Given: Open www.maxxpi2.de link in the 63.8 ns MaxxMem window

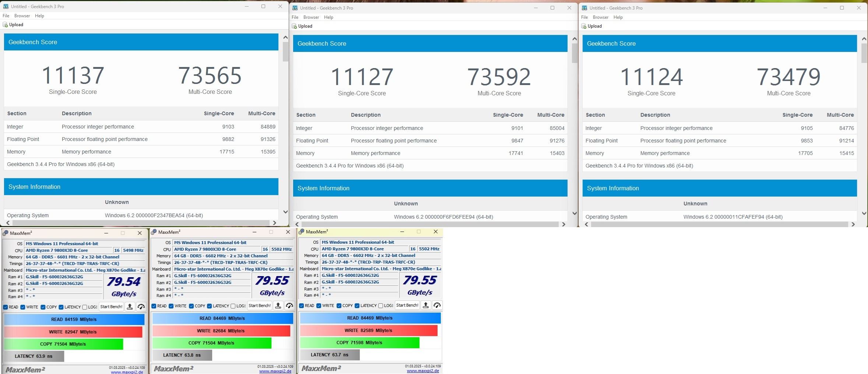Looking at the screenshot, I should [x=275, y=371].
